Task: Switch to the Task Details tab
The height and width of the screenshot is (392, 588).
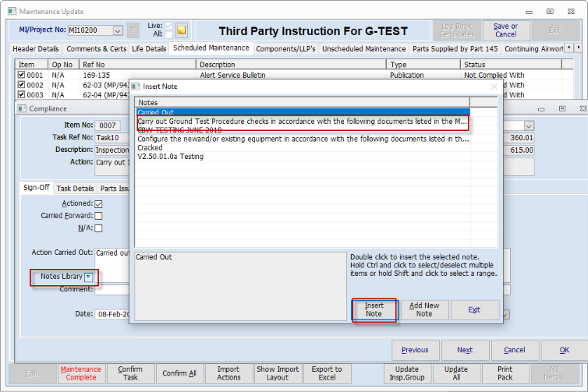Action: [75, 188]
